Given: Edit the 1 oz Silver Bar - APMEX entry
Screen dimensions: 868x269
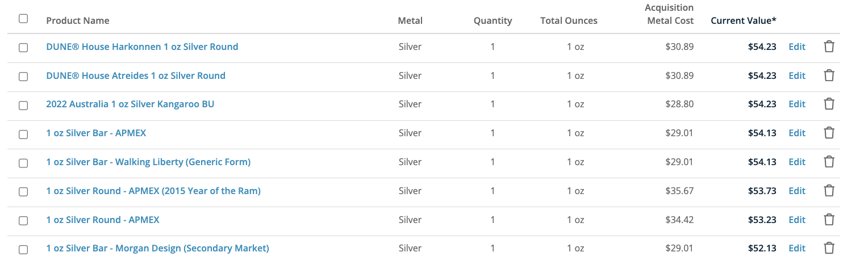Looking at the screenshot, I should coord(797,133).
